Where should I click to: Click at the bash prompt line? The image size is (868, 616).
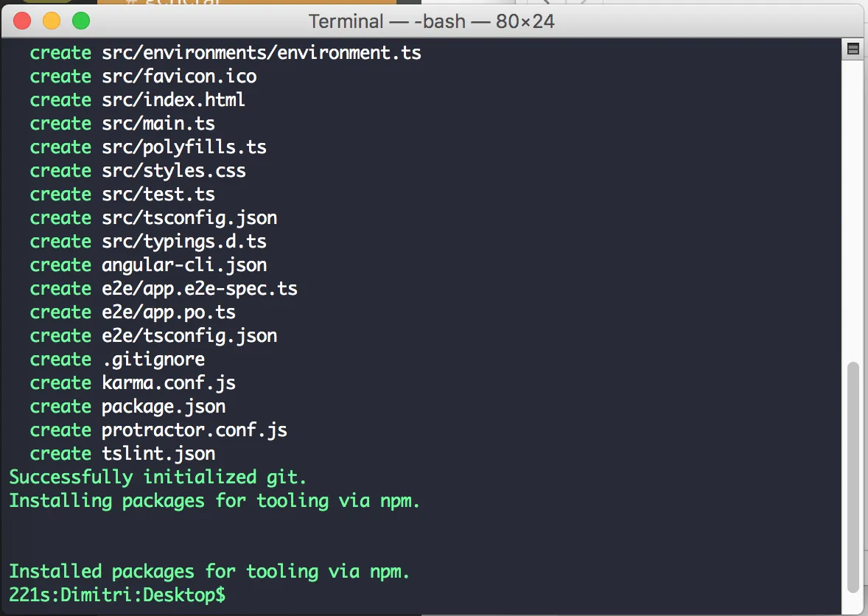coord(118,595)
